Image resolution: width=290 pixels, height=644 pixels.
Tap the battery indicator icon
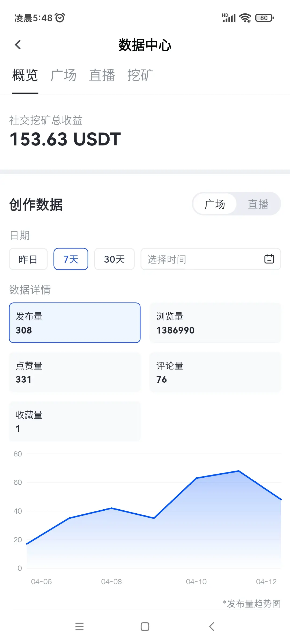[x=264, y=18]
